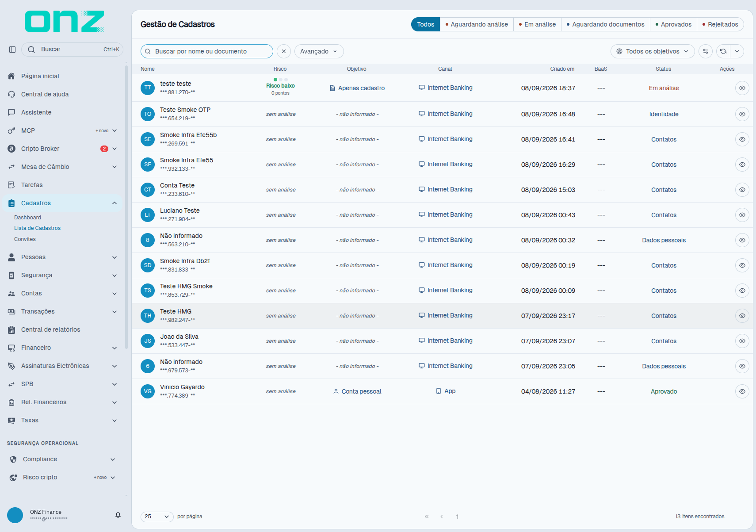Collapse the Cadastros sidebar section
This screenshot has width=756, height=532.
[115, 203]
